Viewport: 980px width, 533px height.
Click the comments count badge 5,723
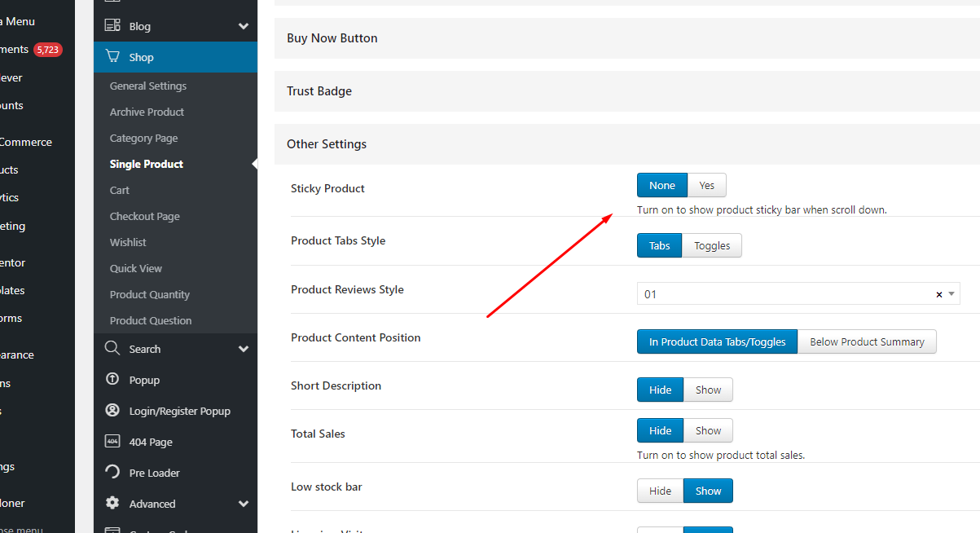click(48, 50)
